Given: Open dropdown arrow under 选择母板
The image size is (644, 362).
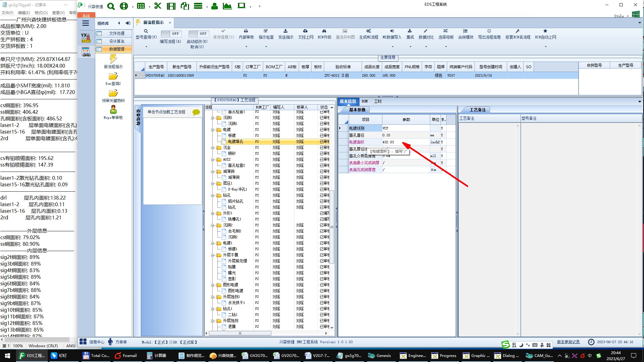Looking at the screenshot, I should click(446, 47).
